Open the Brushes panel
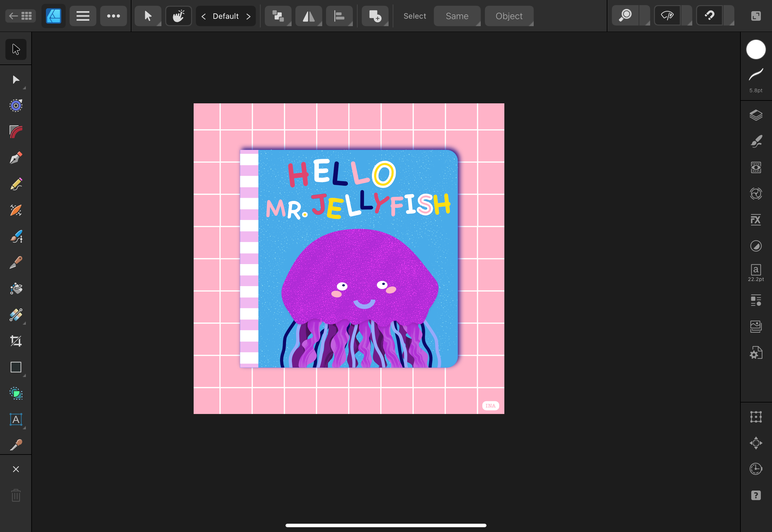This screenshot has width=772, height=532. pyautogui.click(x=756, y=141)
